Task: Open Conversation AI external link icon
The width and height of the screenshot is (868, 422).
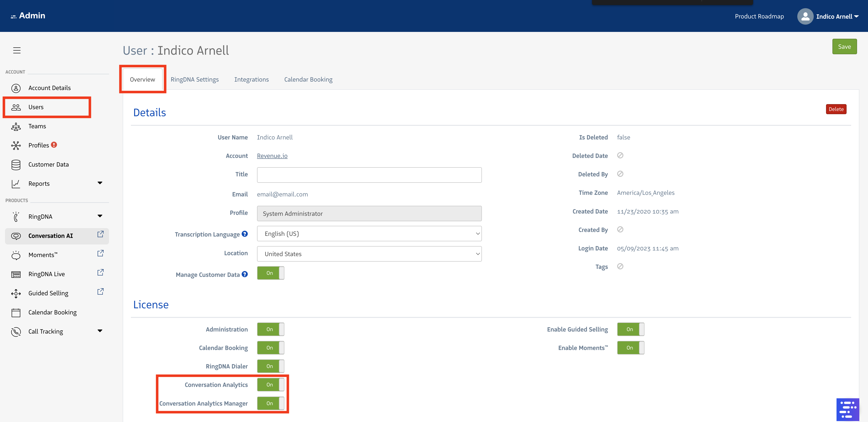Action: pyautogui.click(x=100, y=234)
